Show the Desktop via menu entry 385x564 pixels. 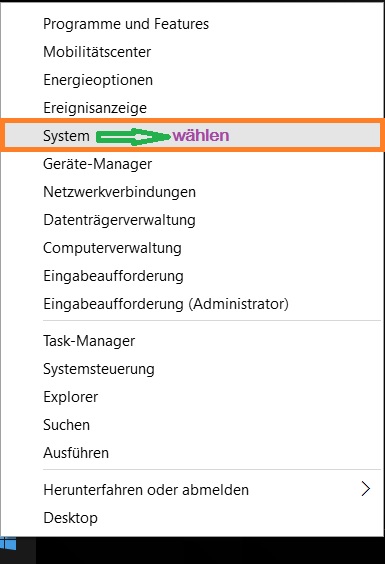click(71, 518)
